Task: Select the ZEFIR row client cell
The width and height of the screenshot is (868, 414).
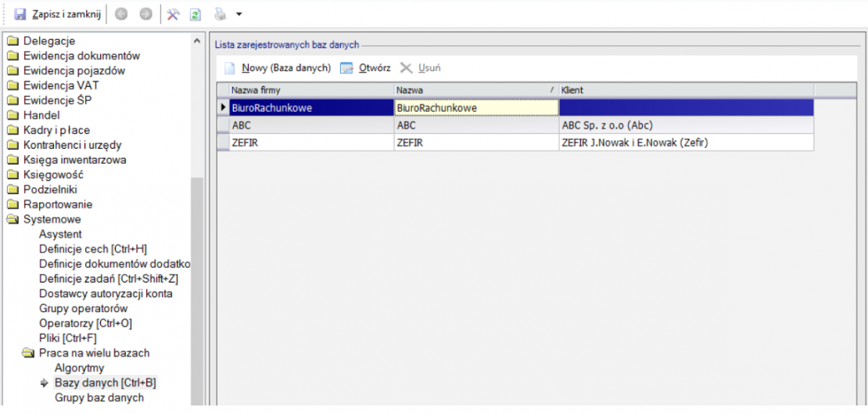Action: pos(685,142)
